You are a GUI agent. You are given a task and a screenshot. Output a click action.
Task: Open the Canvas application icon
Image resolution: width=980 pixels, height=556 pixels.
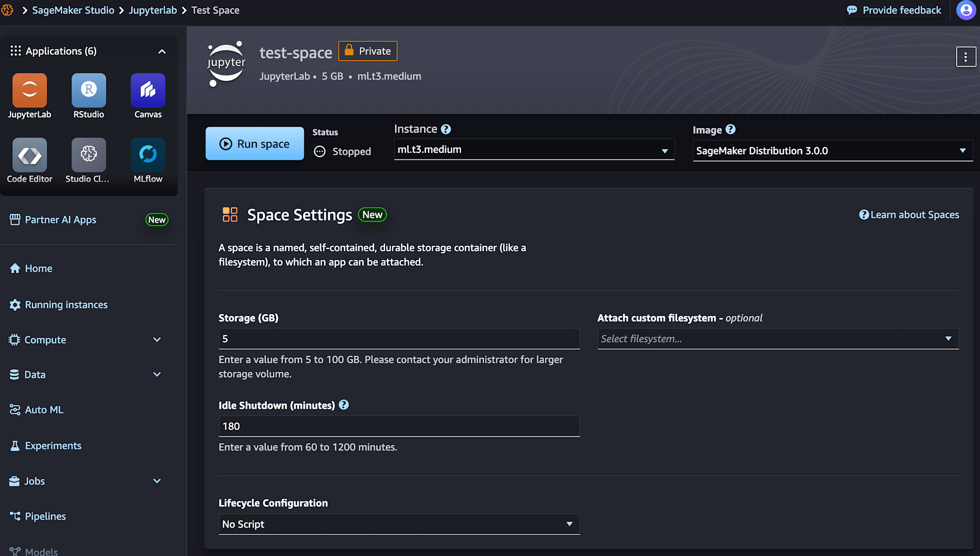[148, 90]
